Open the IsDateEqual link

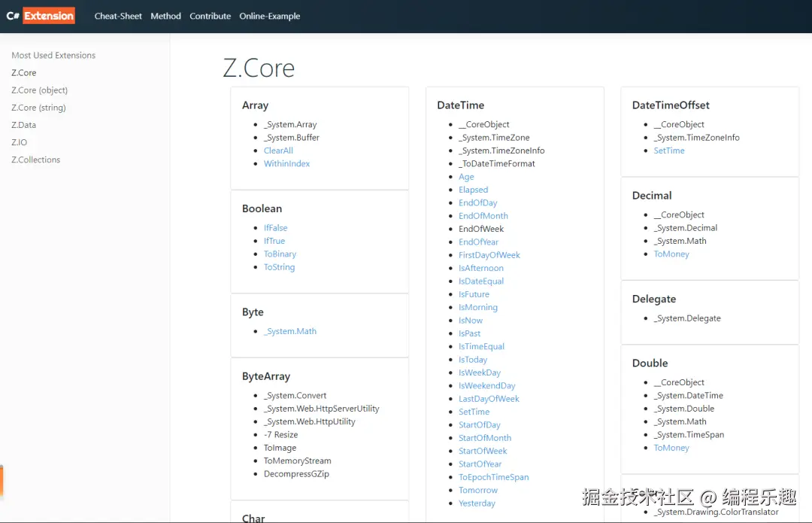click(x=481, y=281)
